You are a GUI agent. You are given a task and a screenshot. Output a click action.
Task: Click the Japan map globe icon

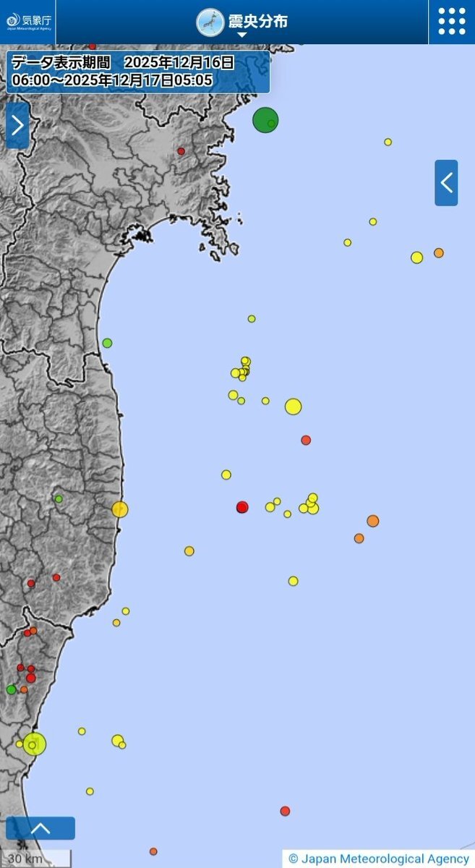click(x=210, y=22)
